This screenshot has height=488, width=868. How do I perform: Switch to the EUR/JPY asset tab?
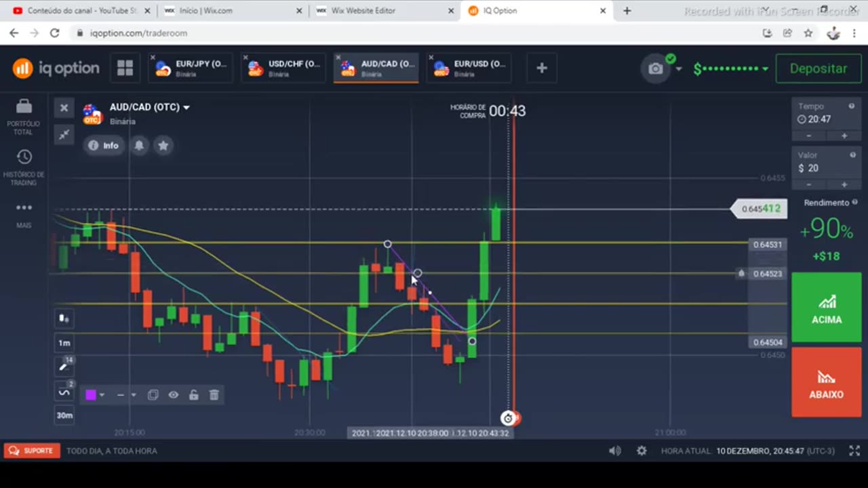click(x=191, y=68)
